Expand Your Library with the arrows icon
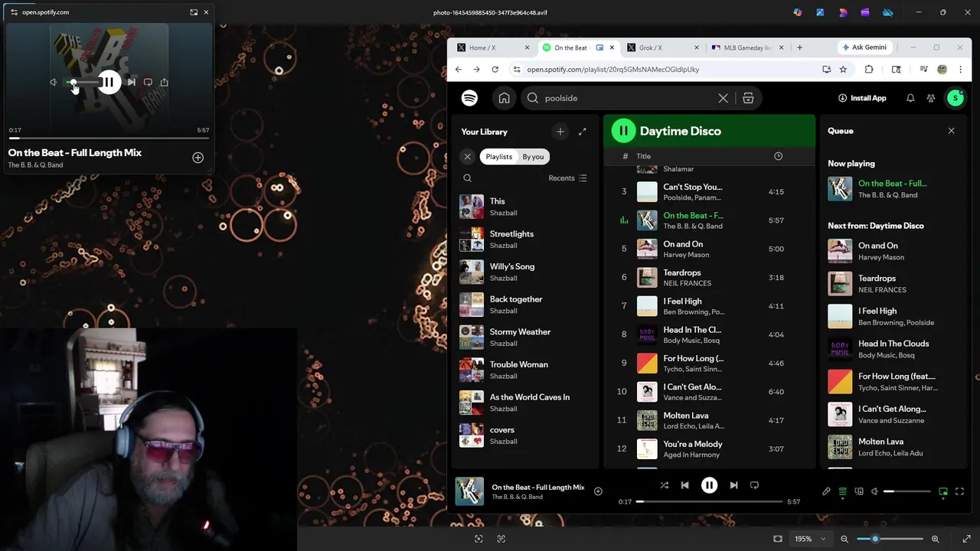The width and height of the screenshot is (980, 551). tap(583, 132)
